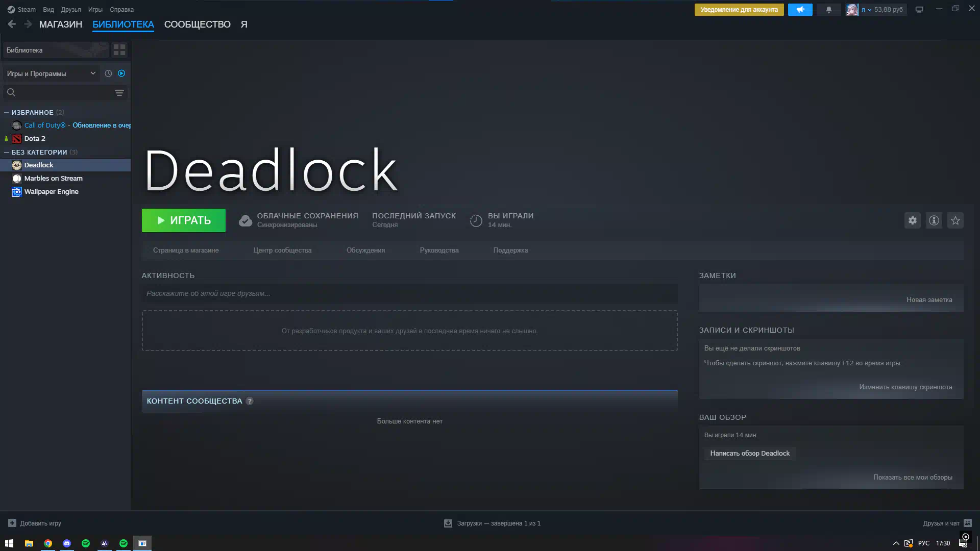This screenshot has width=980, height=551.
Task: Click the plus icon to add game
Action: (12, 523)
